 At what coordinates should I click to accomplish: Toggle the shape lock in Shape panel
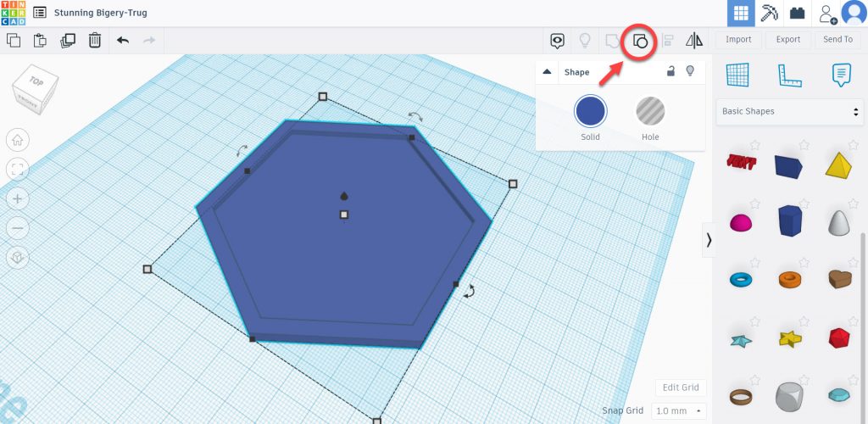pyautogui.click(x=670, y=72)
